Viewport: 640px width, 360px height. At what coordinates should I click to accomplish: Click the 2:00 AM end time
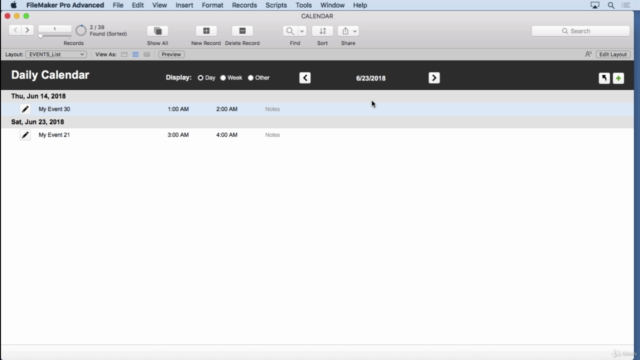pyautogui.click(x=227, y=109)
